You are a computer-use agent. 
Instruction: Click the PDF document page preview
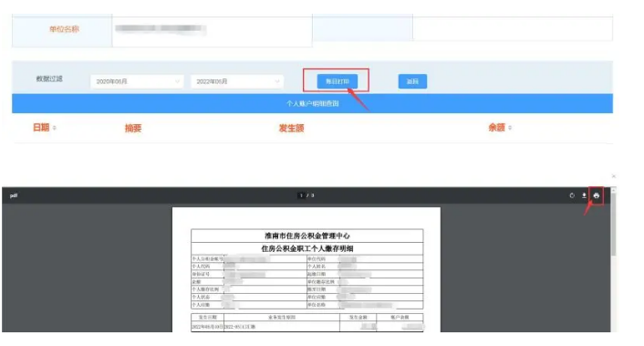(x=306, y=269)
